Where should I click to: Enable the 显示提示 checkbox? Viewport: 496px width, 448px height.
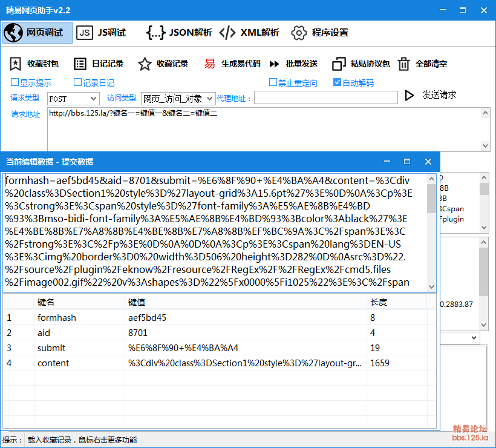tap(15, 82)
